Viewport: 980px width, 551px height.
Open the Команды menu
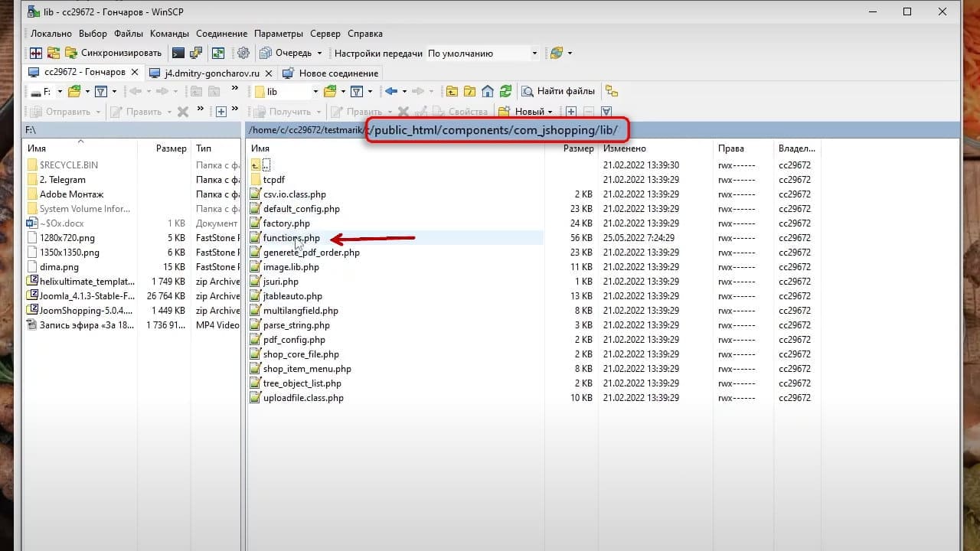pyautogui.click(x=169, y=34)
